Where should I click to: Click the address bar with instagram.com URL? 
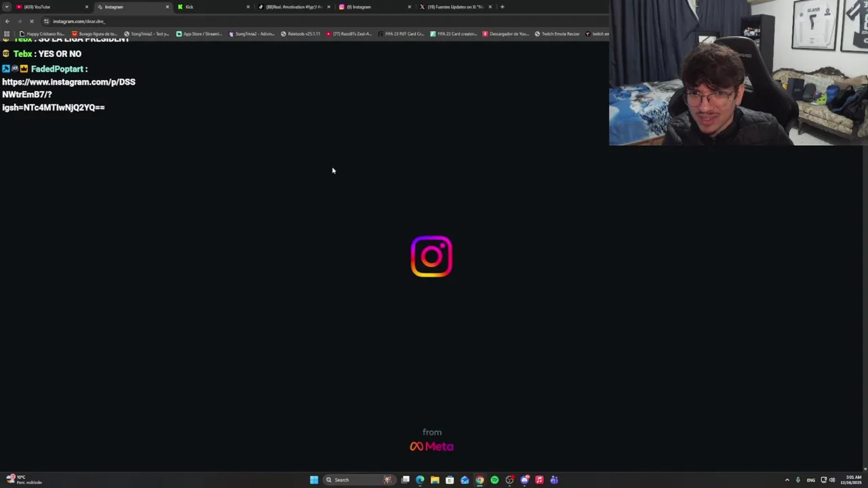[325, 21]
